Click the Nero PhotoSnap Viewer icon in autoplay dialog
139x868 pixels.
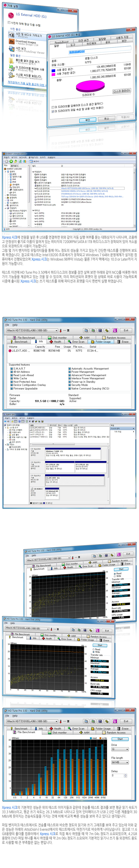pyautogui.click(x=12, y=49)
